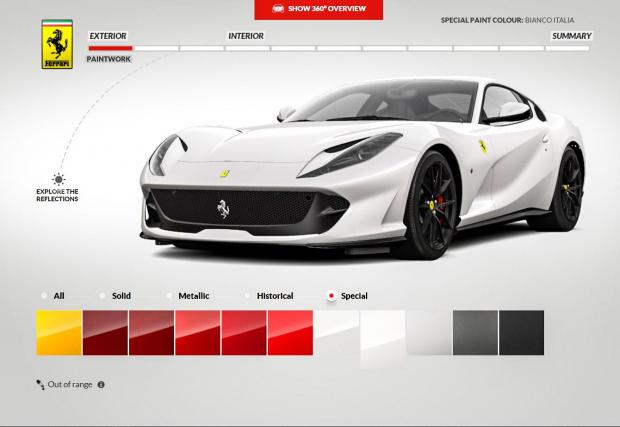Select the Solid paint filter

pos(103,296)
